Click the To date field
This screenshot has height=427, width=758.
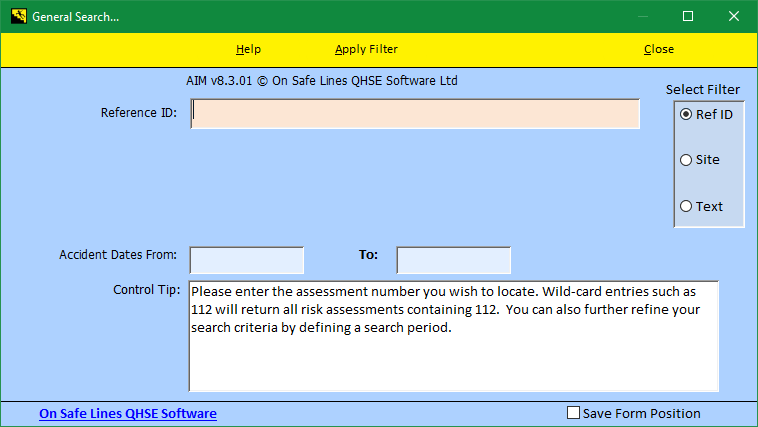pyautogui.click(x=453, y=260)
